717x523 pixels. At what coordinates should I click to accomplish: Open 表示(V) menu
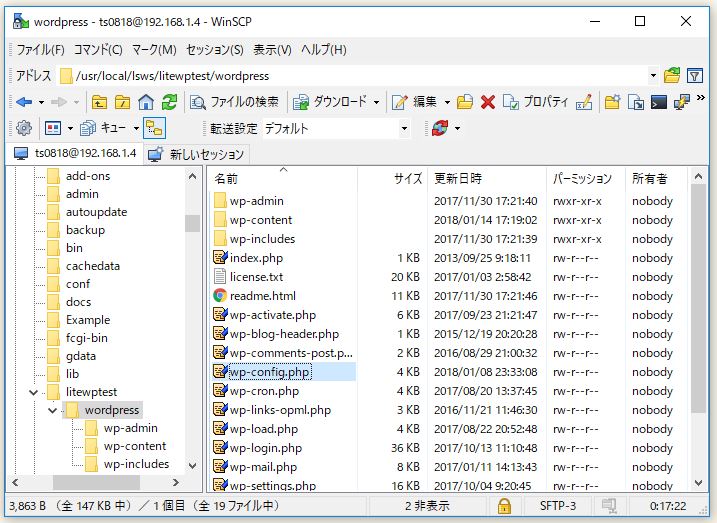click(272, 49)
